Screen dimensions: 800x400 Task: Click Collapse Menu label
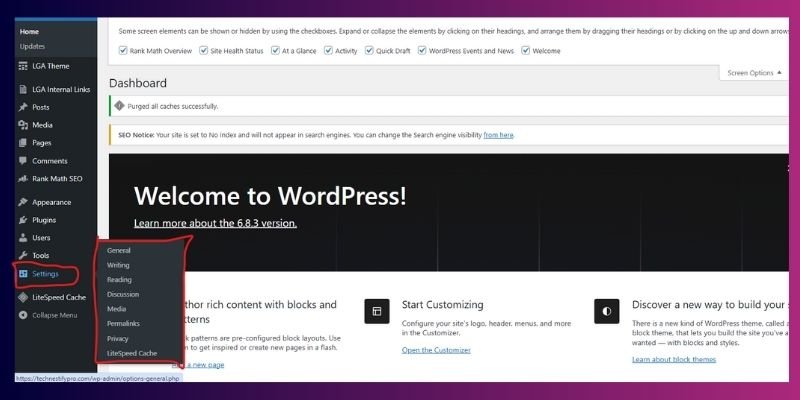[55, 315]
